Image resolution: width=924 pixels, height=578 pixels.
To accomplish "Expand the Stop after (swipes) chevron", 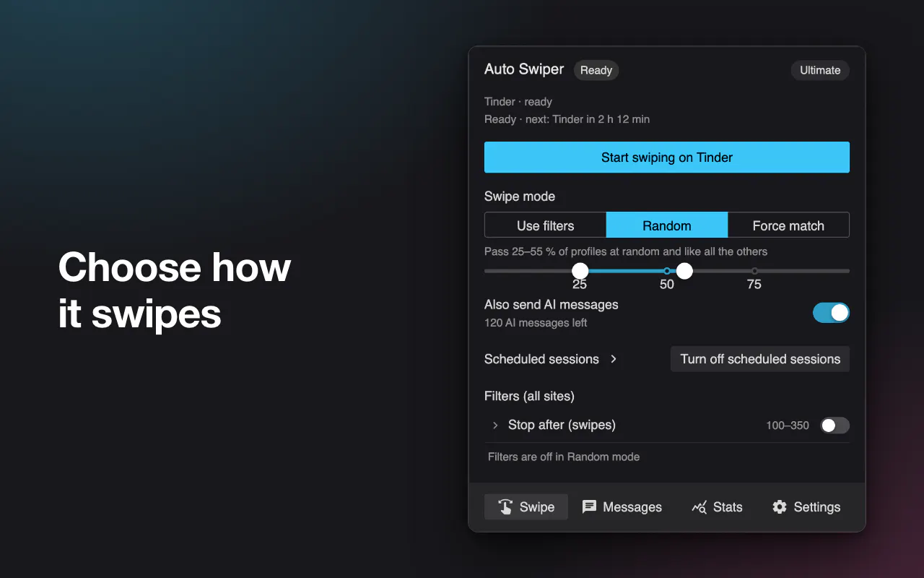I will (495, 426).
